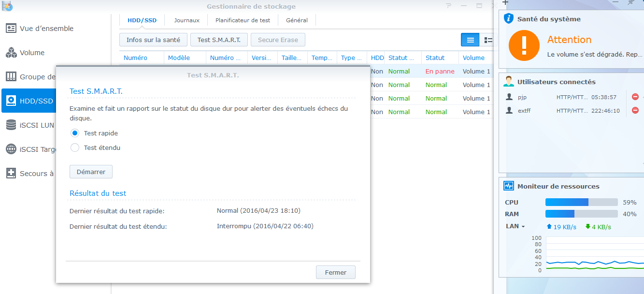Click the Test S.M.A.R.T. toolbar button
The image size is (644, 294).
pos(219,40)
